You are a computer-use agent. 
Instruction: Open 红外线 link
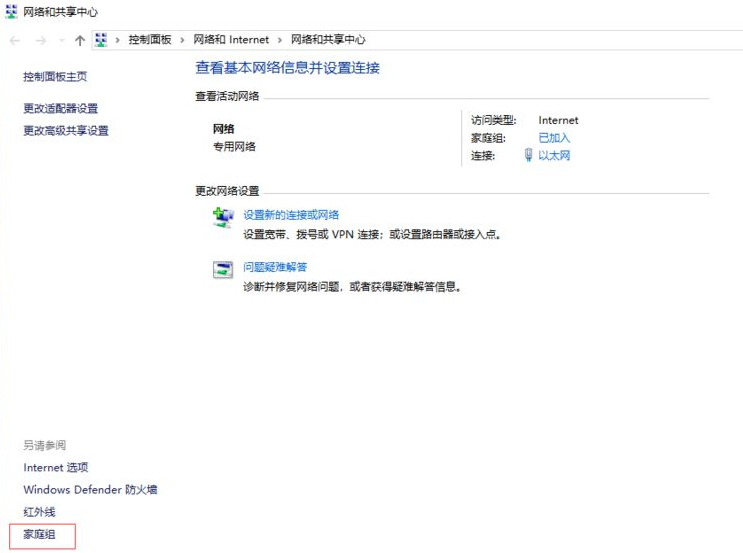39,512
